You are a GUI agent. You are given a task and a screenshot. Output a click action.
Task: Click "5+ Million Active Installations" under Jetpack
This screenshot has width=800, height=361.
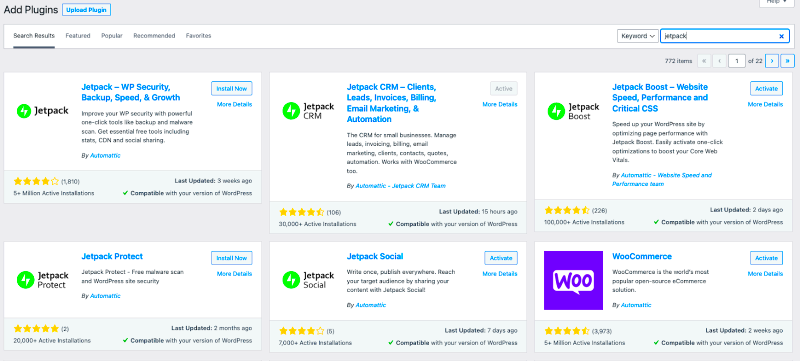(x=54, y=193)
